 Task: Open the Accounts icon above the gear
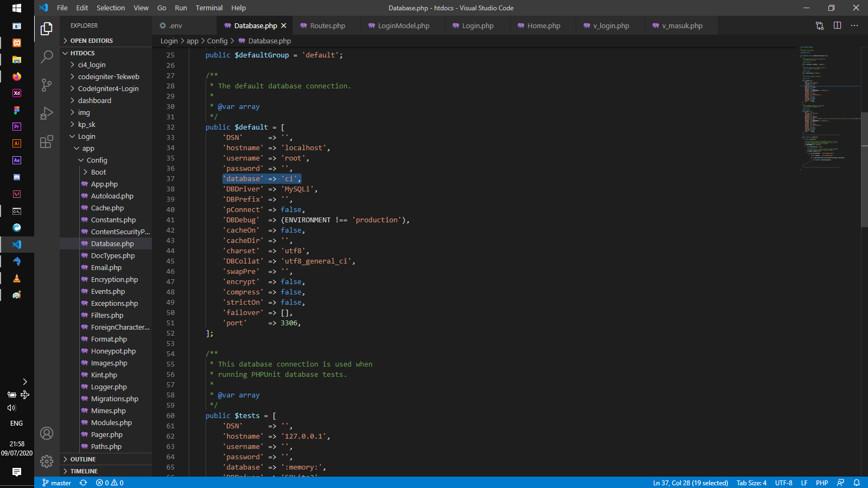(x=47, y=433)
